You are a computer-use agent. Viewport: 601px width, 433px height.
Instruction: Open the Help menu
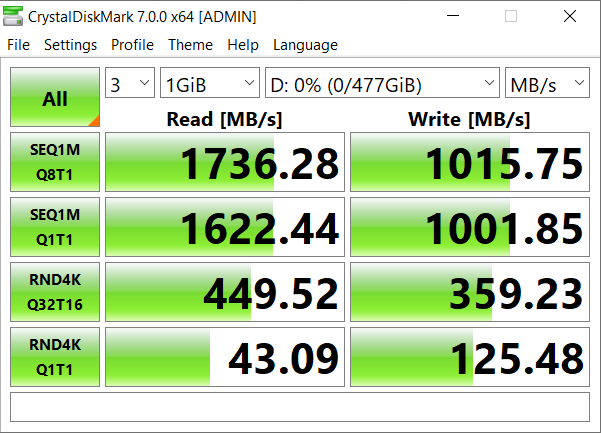242,45
